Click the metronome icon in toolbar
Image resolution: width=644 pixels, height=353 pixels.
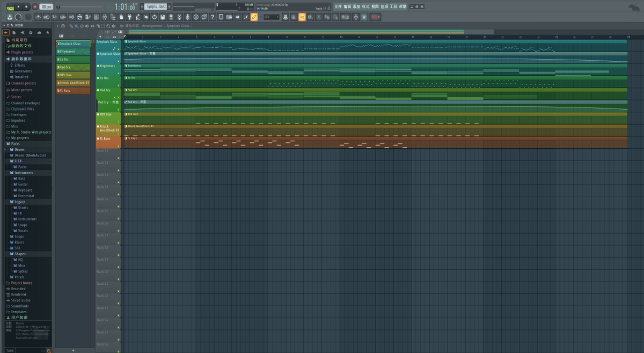coord(38,17)
